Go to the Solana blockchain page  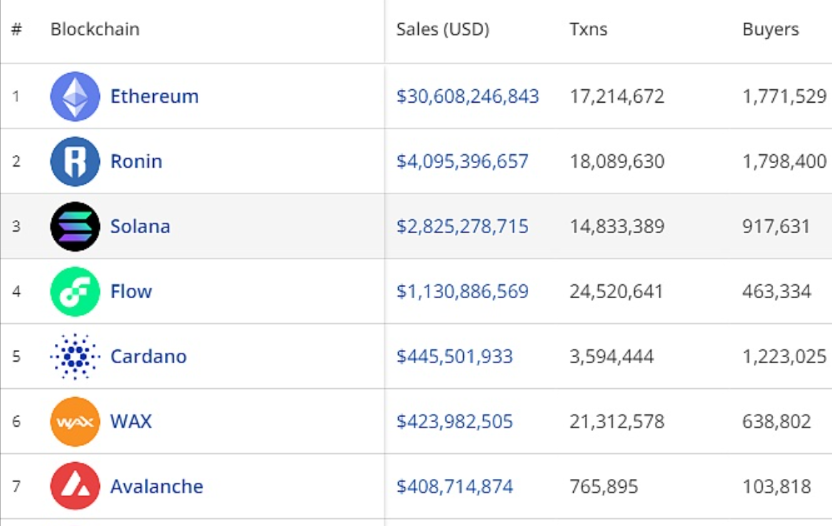pos(140,227)
